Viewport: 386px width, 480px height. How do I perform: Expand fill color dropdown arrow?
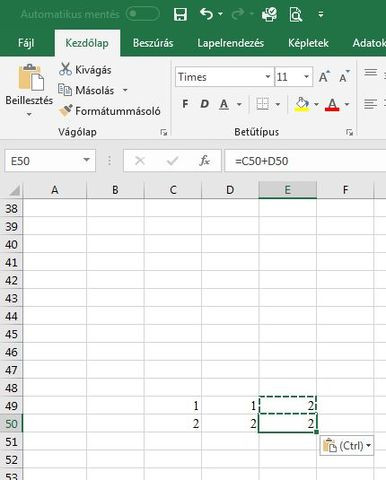[316, 104]
